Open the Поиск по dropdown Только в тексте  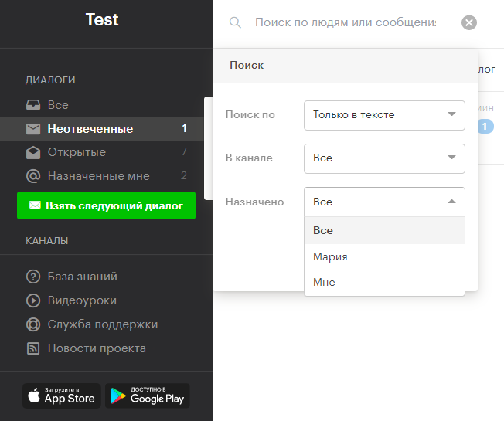click(x=384, y=115)
